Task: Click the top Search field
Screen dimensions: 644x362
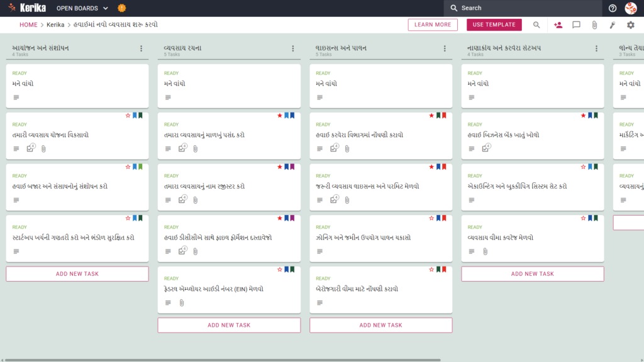Action: [x=523, y=8]
